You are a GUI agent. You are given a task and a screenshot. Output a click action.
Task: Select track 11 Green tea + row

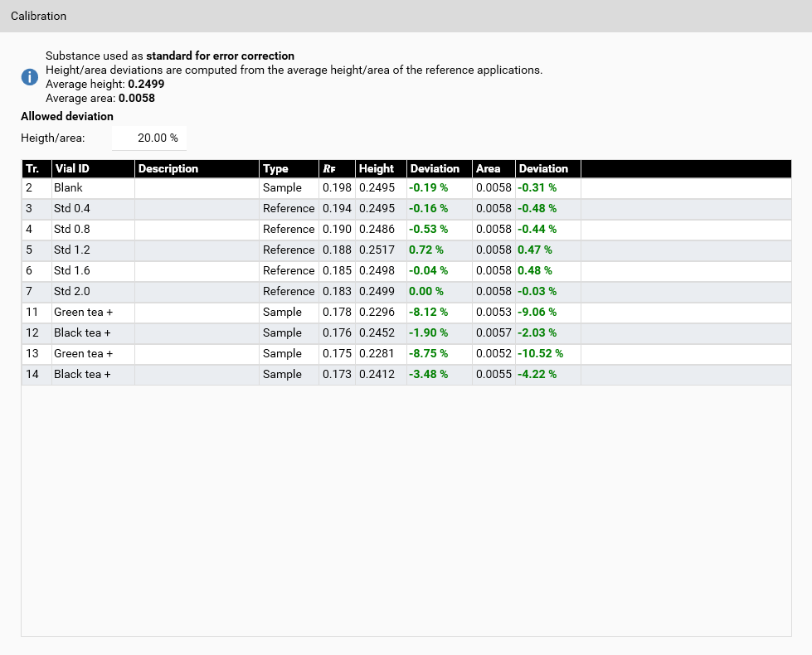82,312
